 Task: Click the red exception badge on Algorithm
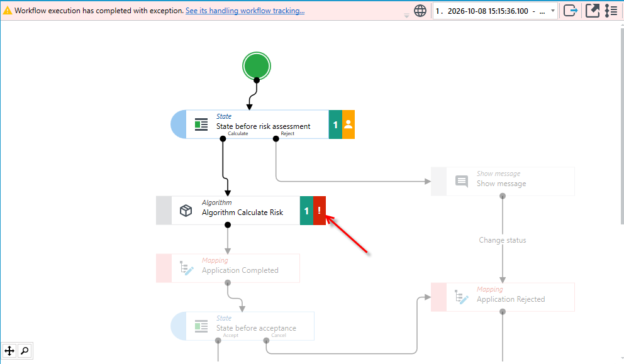tap(319, 211)
